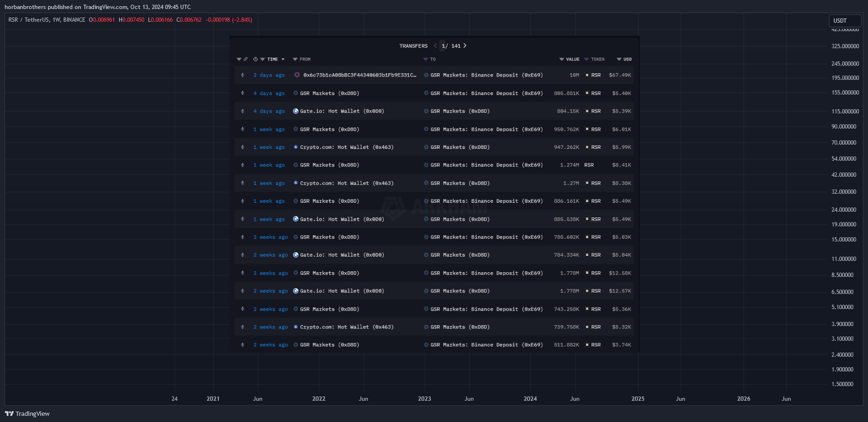Screen dimensions: 868x422
Task: Open the TOKEN column filter
Action: click(587, 60)
